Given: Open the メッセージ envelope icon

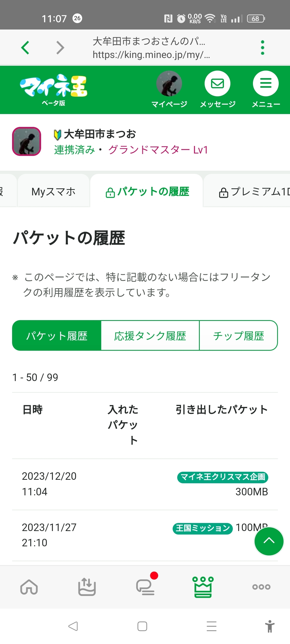Looking at the screenshot, I should [x=218, y=84].
